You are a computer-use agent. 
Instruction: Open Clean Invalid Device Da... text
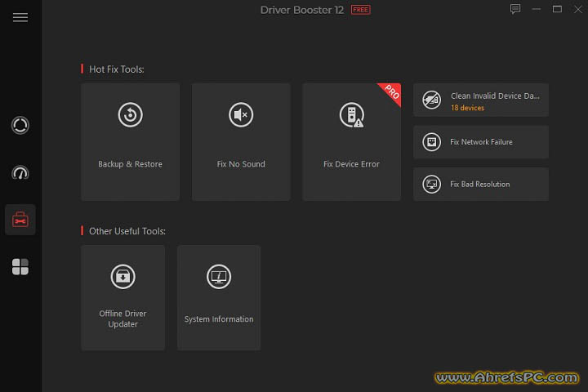pos(495,96)
